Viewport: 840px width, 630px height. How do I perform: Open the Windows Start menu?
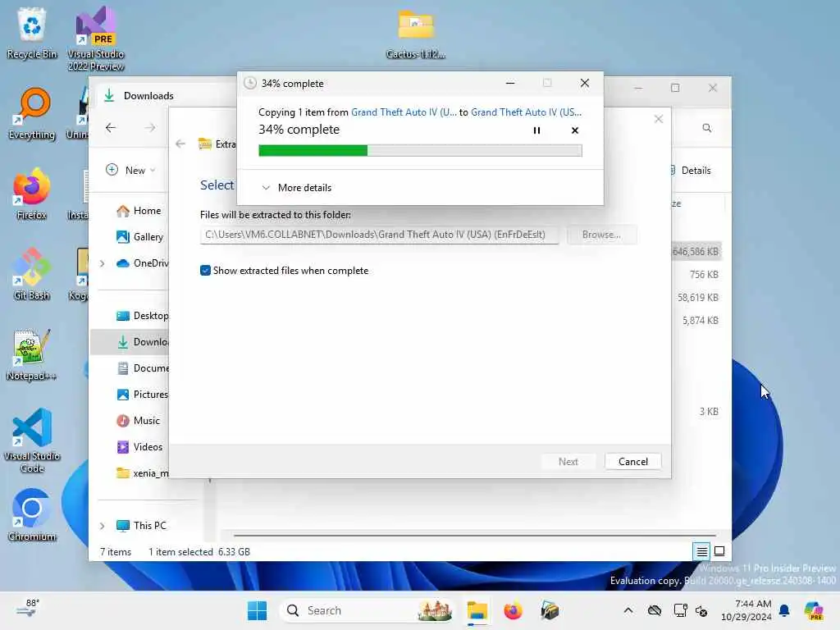click(257, 610)
